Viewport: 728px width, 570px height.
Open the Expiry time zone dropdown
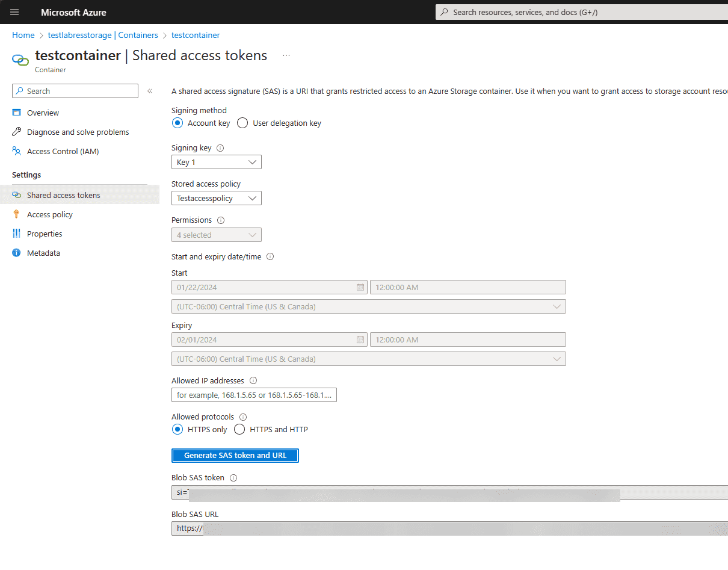369,359
